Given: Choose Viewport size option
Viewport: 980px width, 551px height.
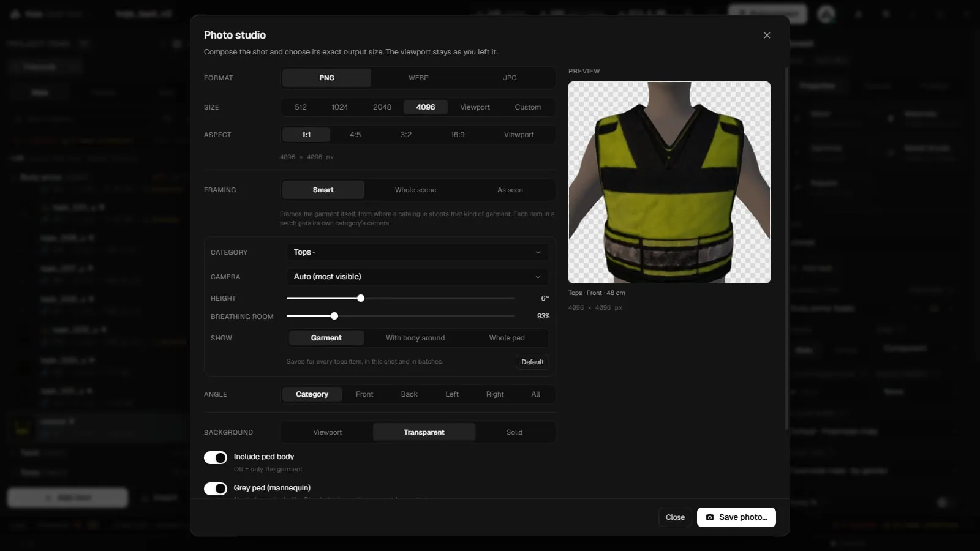Looking at the screenshot, I should pos(475,107).
